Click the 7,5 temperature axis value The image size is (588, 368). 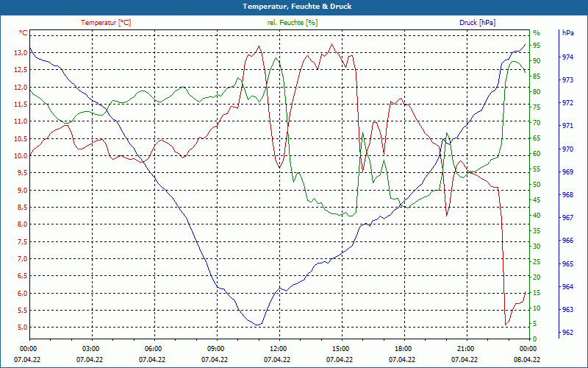pyautogui.click(x=22, y=241)
